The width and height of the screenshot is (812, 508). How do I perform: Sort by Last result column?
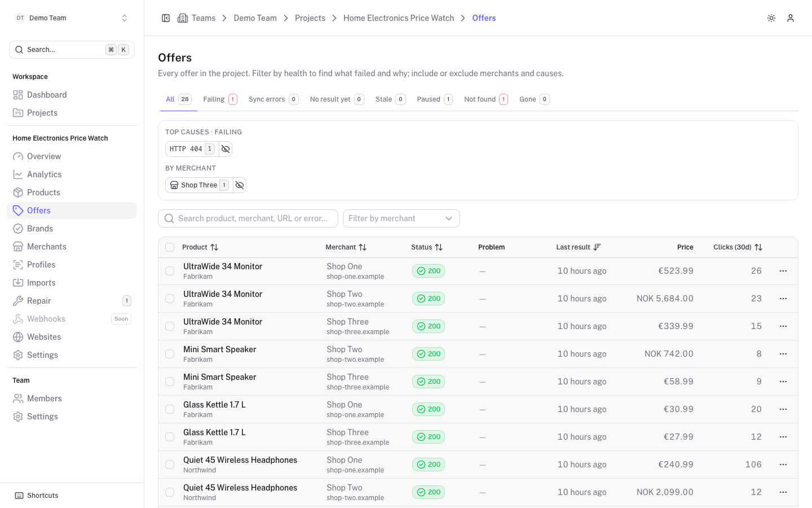[579, 247]
